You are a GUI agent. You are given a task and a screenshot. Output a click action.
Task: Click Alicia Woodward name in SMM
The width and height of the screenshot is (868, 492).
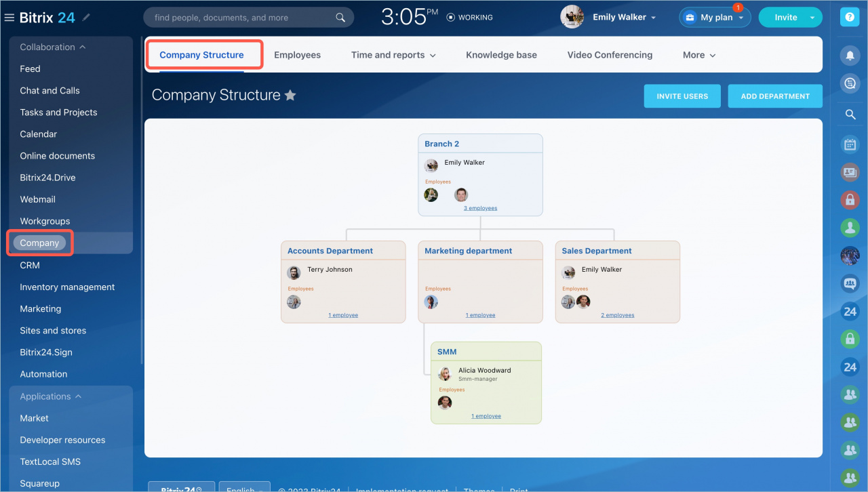485,371
